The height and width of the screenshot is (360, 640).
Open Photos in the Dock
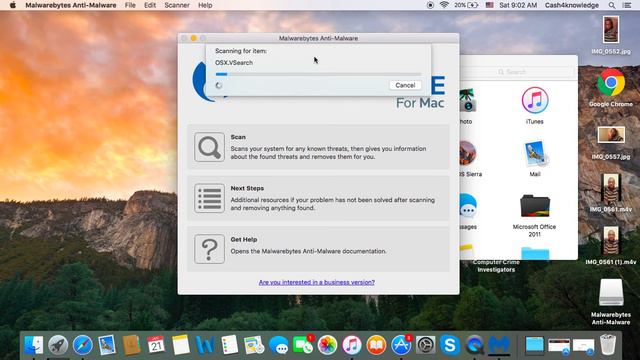click(327, 345)
